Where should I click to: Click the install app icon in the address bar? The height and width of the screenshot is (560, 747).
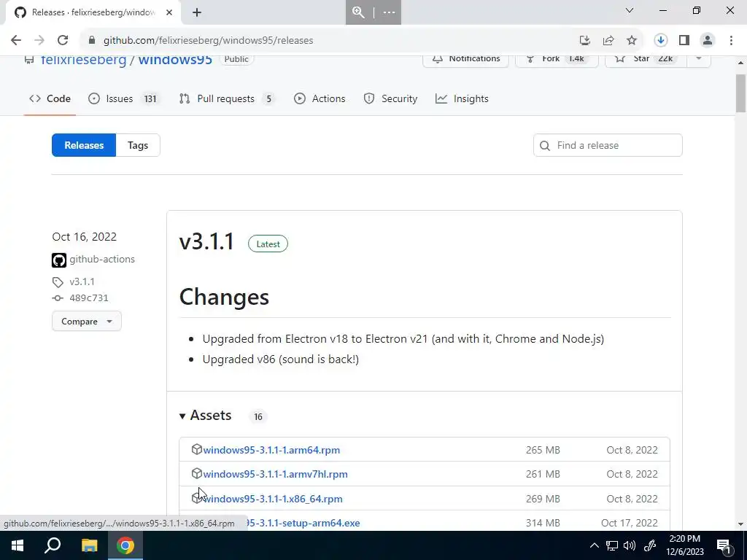(585, 41)
